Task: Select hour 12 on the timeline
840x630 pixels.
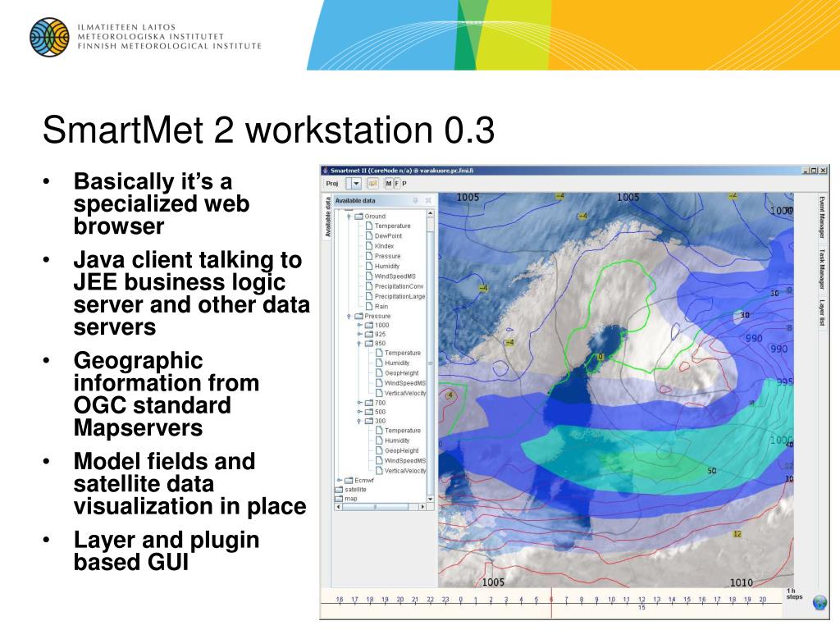Action: 641,600
